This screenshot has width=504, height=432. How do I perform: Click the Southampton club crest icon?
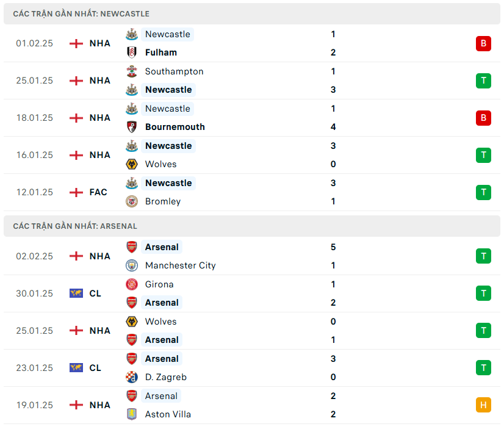[x=132, y=71]
